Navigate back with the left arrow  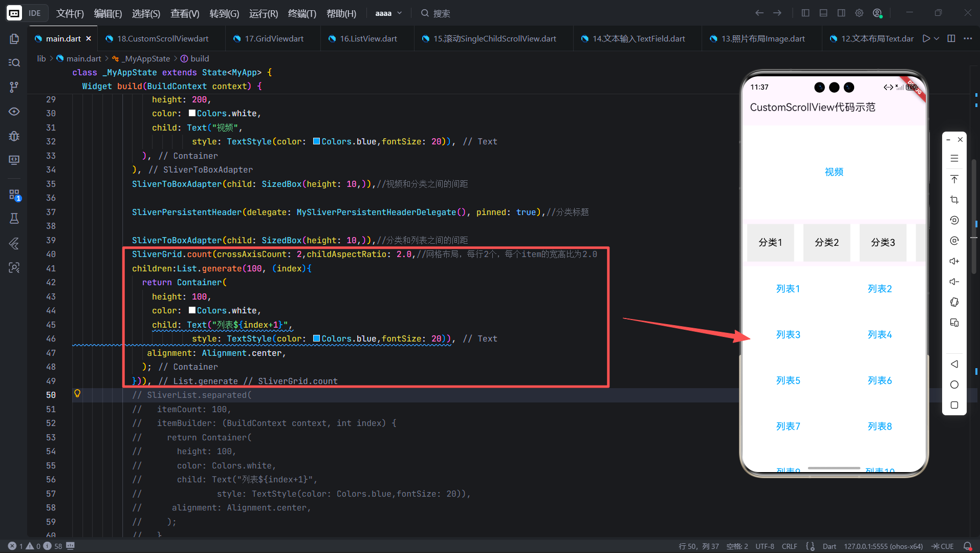click(759, 13)
